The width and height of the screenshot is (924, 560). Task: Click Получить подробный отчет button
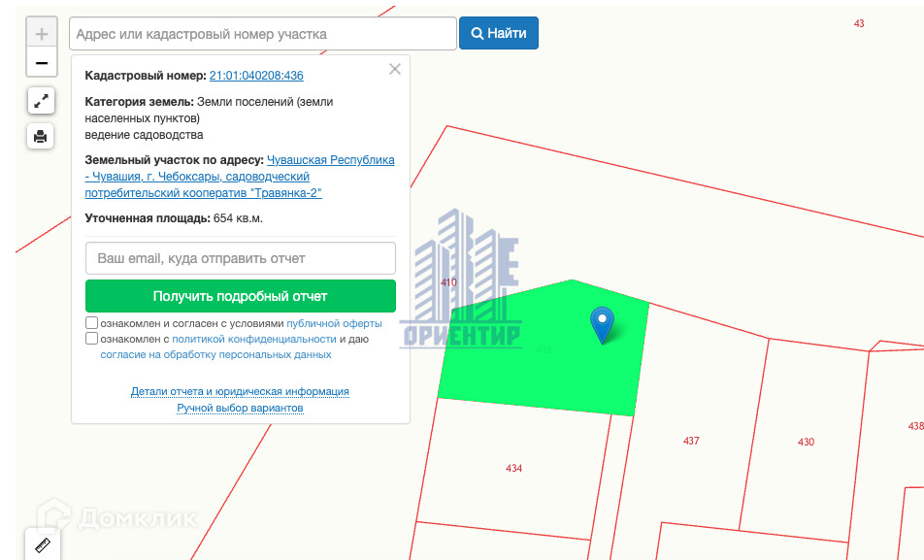pos(241,296)
